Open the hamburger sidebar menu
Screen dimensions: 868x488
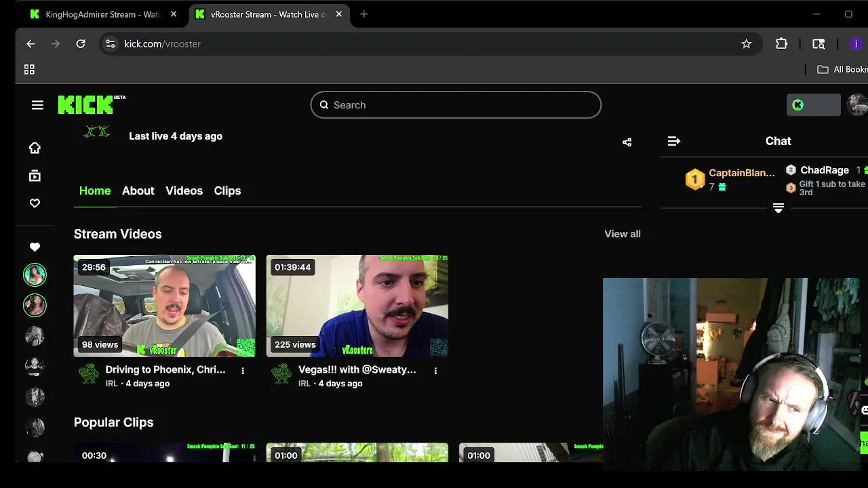(x=37, y=105)
